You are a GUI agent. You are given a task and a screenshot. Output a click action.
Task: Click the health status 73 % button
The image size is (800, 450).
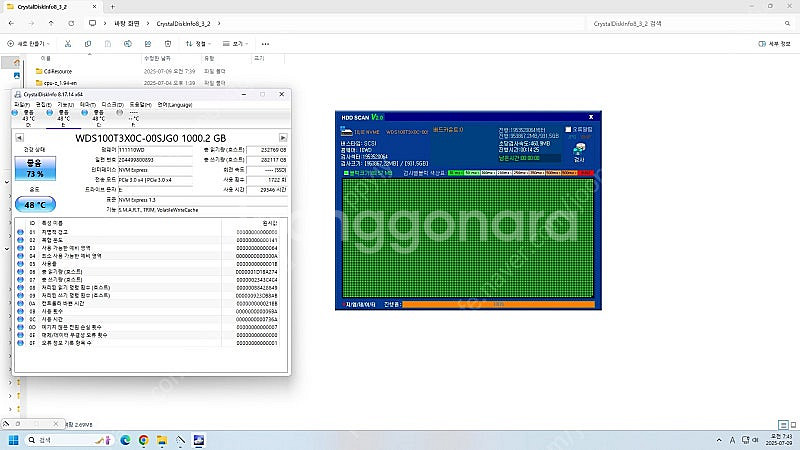point(35,168)
